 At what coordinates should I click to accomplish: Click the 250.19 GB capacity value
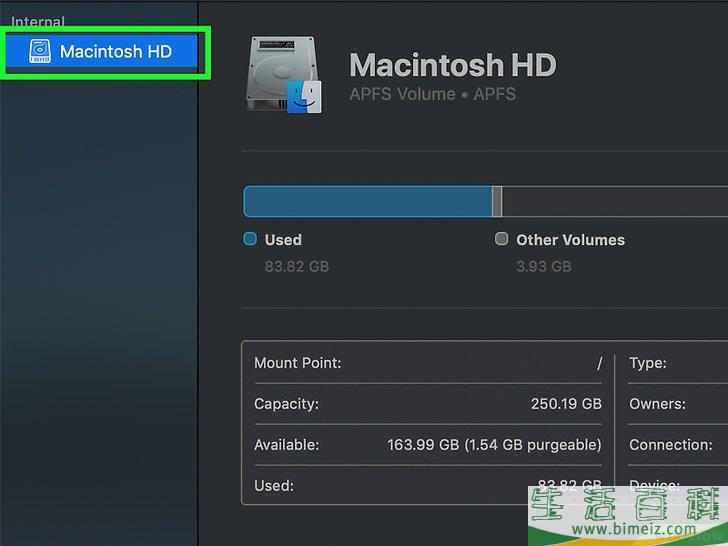click(566, 403)
